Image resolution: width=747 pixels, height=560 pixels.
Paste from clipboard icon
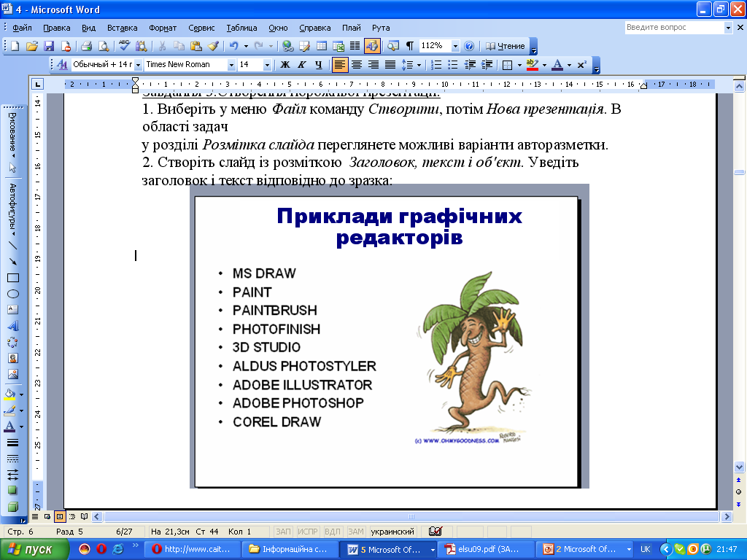point(196,46)
